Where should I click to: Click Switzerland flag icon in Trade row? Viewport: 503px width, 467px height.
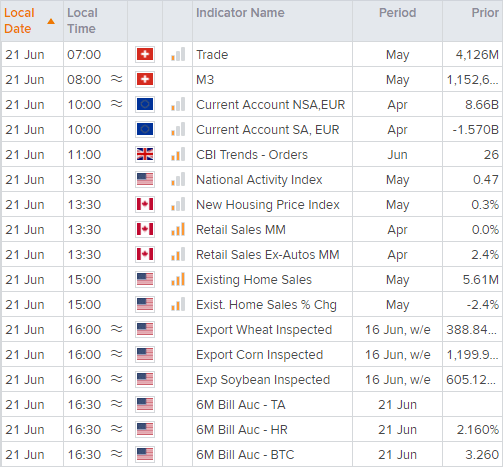[145, 54]
